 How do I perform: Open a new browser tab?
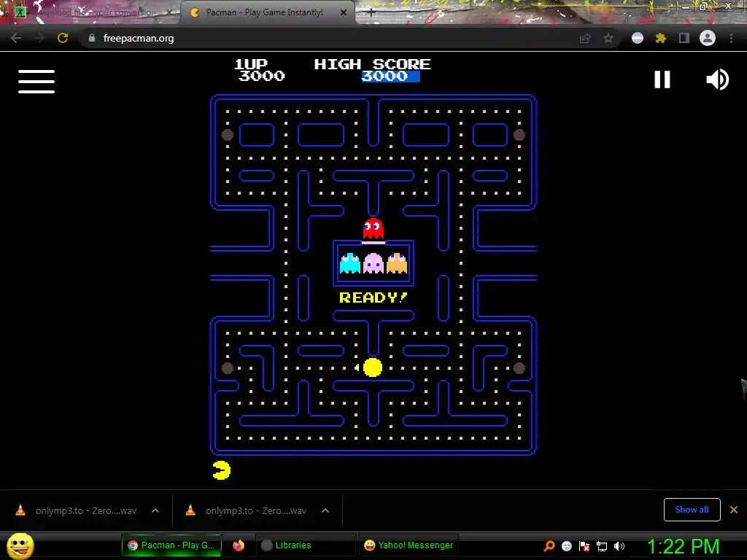coord(371,13)
